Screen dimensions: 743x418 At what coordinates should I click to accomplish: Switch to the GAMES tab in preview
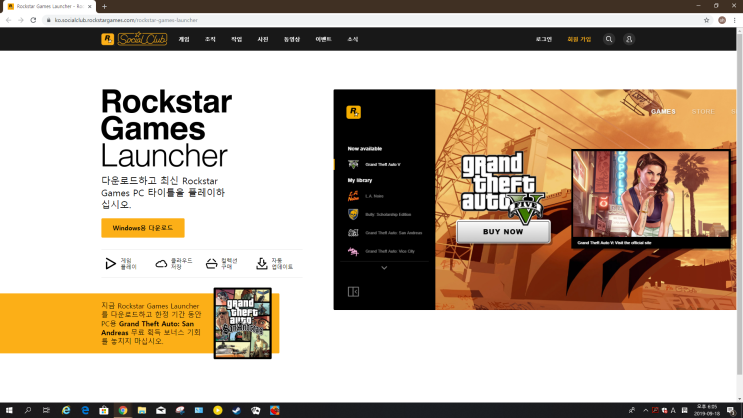click(663, 112)
